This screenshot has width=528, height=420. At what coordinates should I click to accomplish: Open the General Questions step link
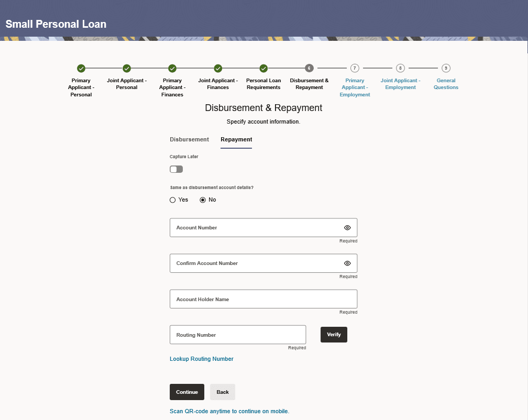(446, 84)
